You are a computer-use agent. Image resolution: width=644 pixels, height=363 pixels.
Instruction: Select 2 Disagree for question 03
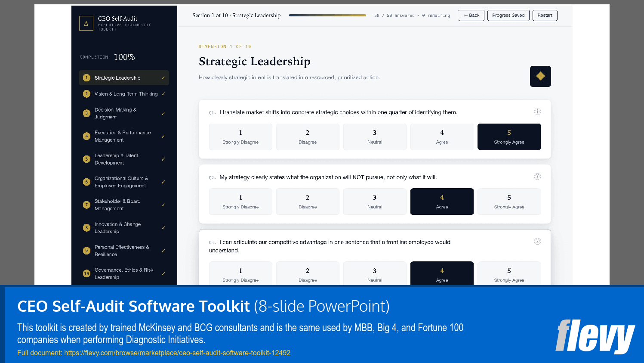tap(308, 273)
